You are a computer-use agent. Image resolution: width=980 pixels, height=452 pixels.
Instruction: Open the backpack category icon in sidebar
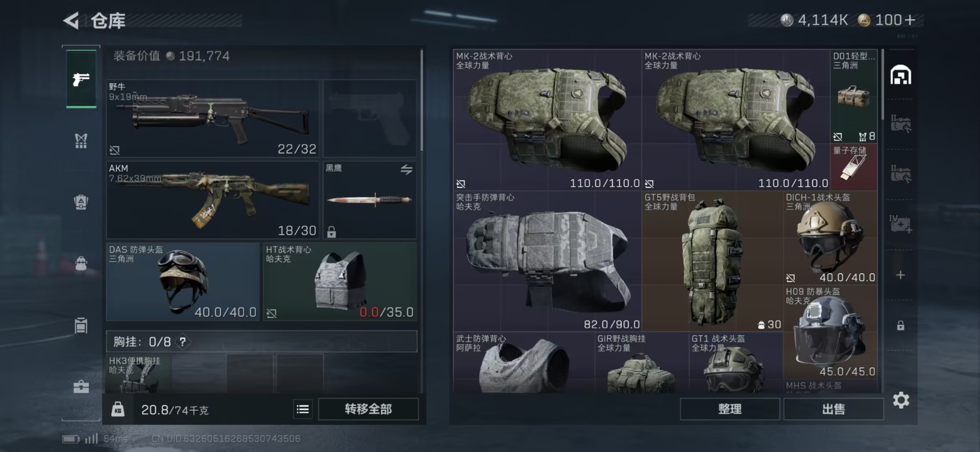click(x=81, y=264)
